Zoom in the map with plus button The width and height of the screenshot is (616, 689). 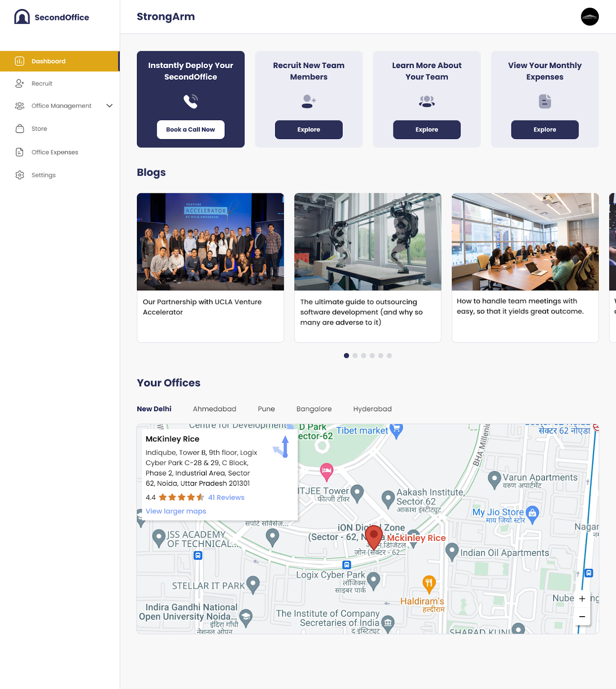pyautogui.click(x=582, y=599)
